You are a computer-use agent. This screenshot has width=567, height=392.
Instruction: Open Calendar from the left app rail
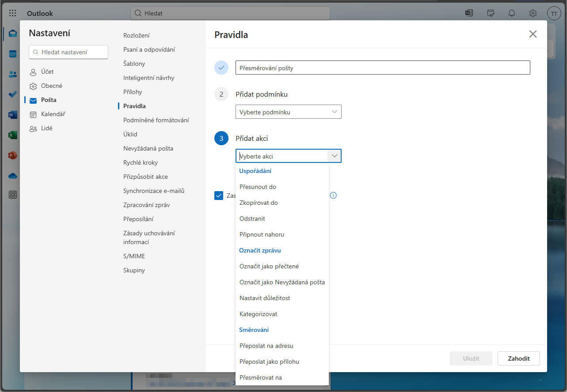click(13, 54)
